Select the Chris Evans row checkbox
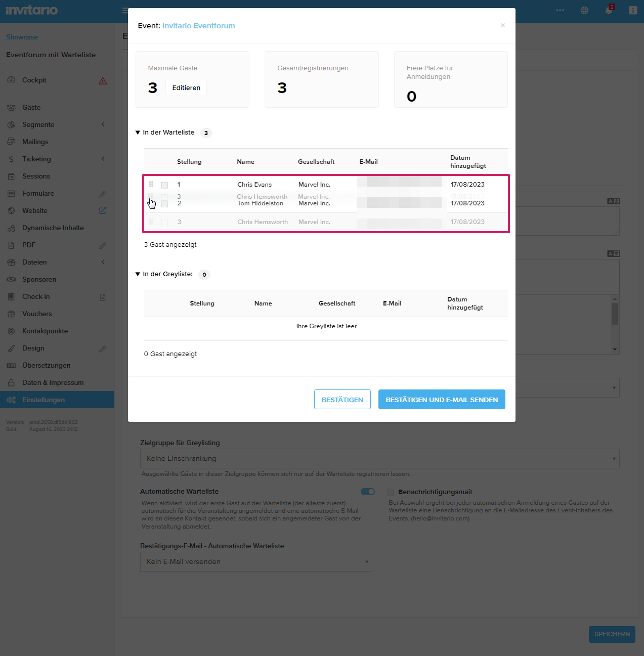 point(164,185)
